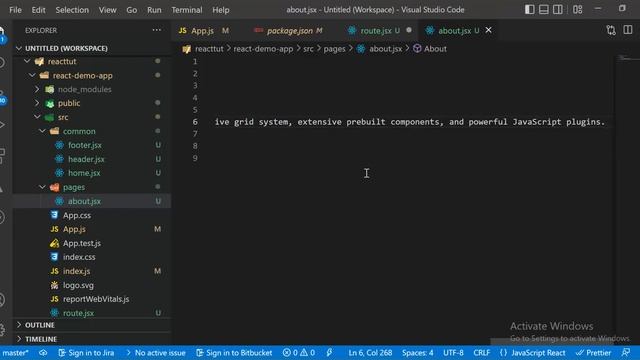
Task: Change the UTF-8 file encoding
Action: (x=453, y=353)
